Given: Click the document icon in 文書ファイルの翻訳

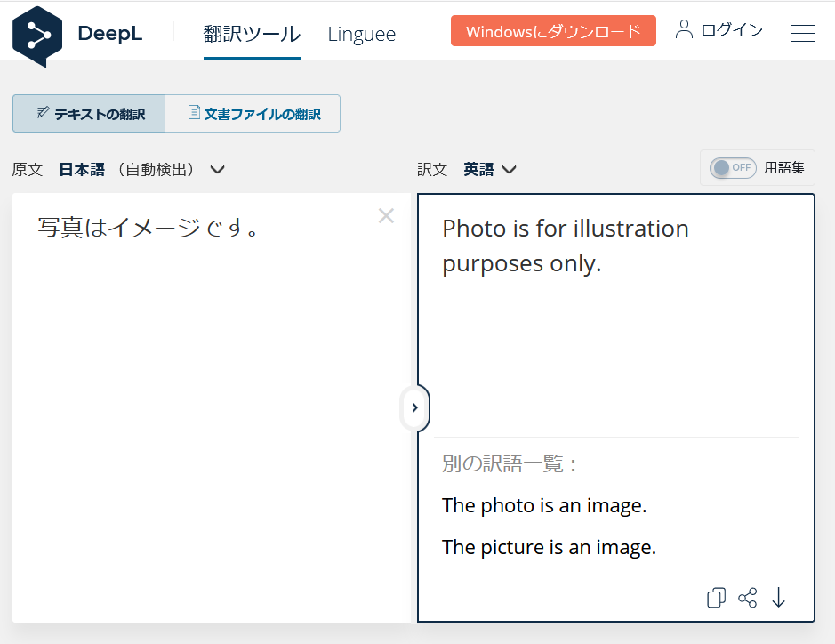Looking at the screenshot, I should pyautogui.click(x=194, y=113).
